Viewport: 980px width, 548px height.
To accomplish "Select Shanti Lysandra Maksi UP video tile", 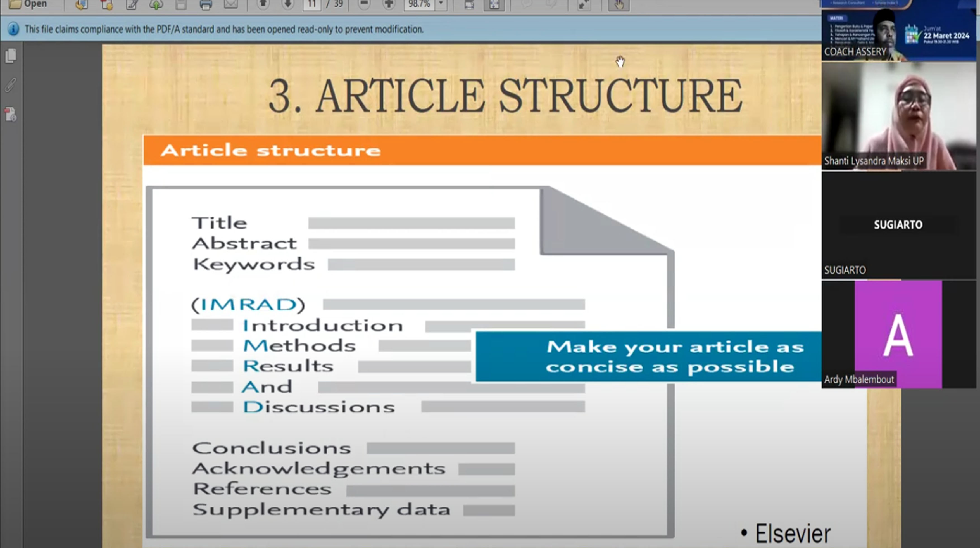I will [899, 116].
